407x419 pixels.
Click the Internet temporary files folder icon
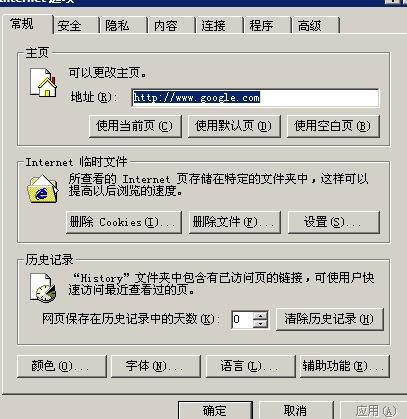[43, 189]
